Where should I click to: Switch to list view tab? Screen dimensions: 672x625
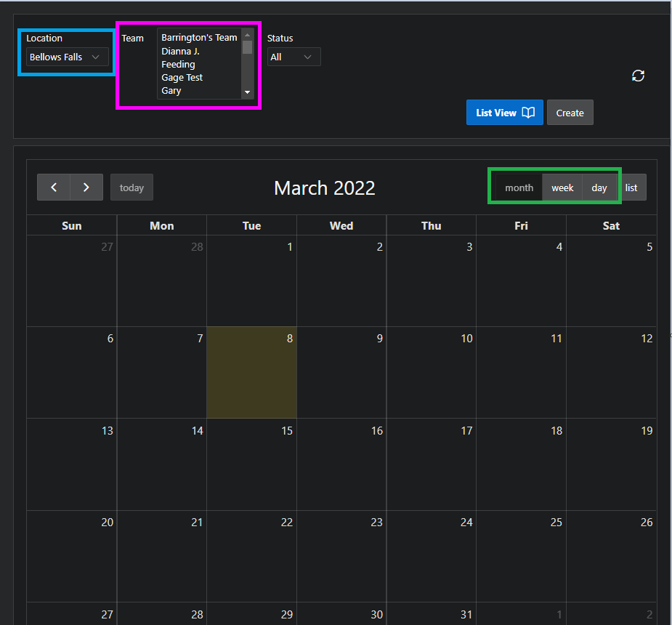pyautogui.click(x=631, y=187)
